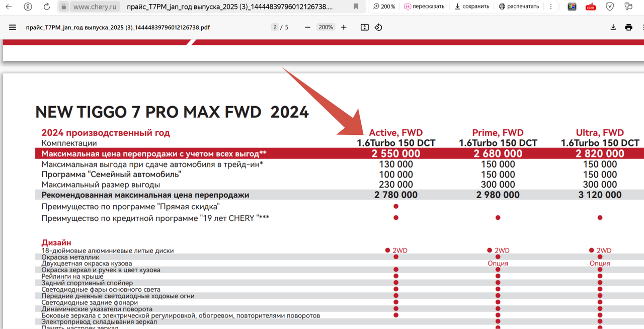Click trade-in value 130 000

396,164
